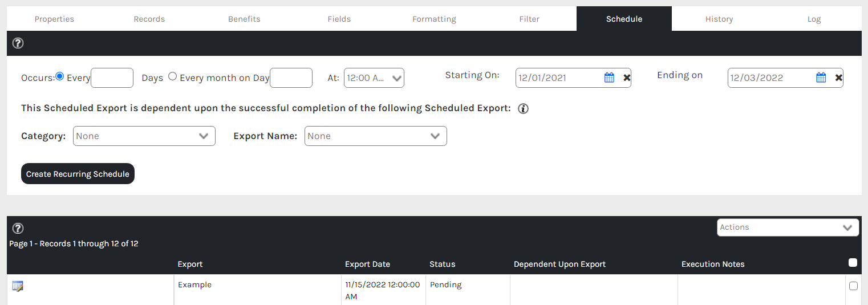The width and height of the screenshot is (868, 305).
Task: Click Dependent Upon Export column header
Action: point(559,264)
